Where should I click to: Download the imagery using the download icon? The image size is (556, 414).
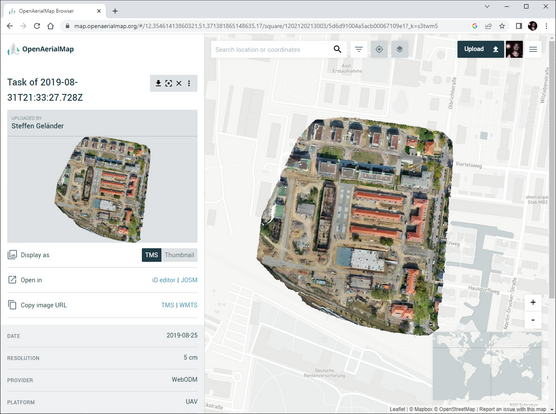click(158, 83)
